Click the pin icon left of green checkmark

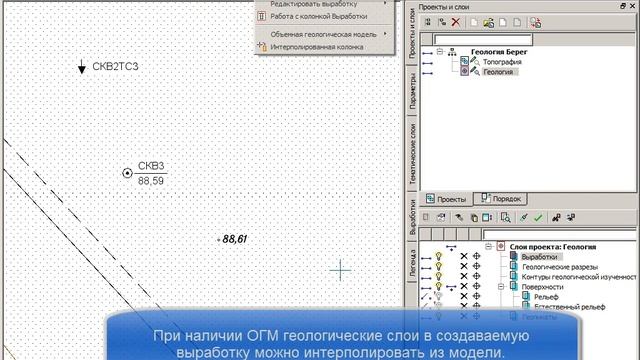pyautogui.click(x=524, y=218)
